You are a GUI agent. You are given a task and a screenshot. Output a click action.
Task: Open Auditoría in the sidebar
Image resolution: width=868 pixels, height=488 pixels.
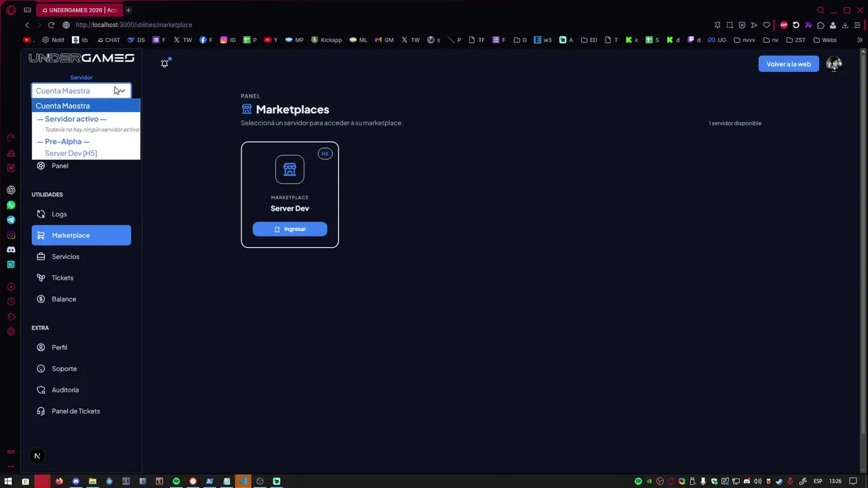click(81, 390)
